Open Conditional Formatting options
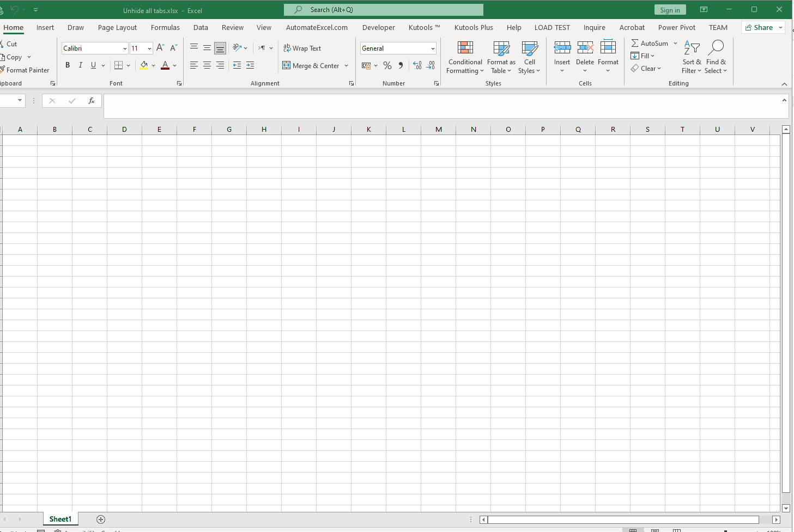 click(x=465, y=57)
